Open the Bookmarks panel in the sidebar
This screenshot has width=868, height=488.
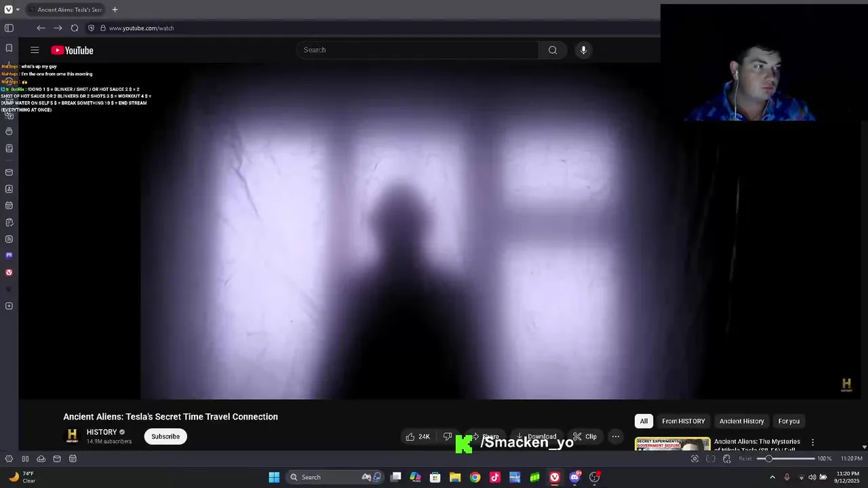click(x=9, y=48)
